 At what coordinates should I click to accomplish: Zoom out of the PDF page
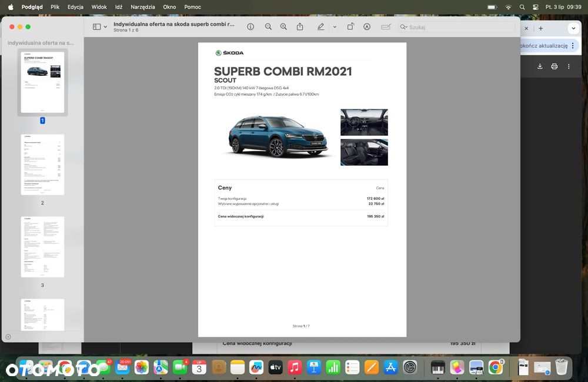(268, 27)
